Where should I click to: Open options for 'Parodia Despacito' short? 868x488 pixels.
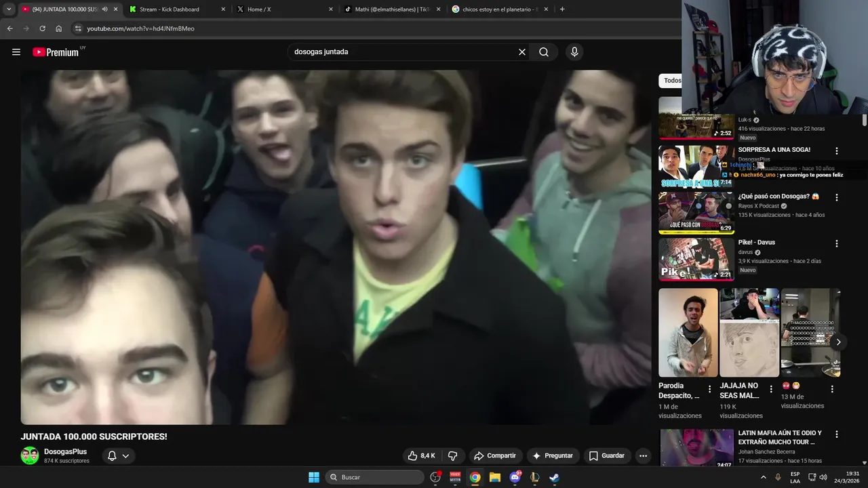click(x=710, y=390)
